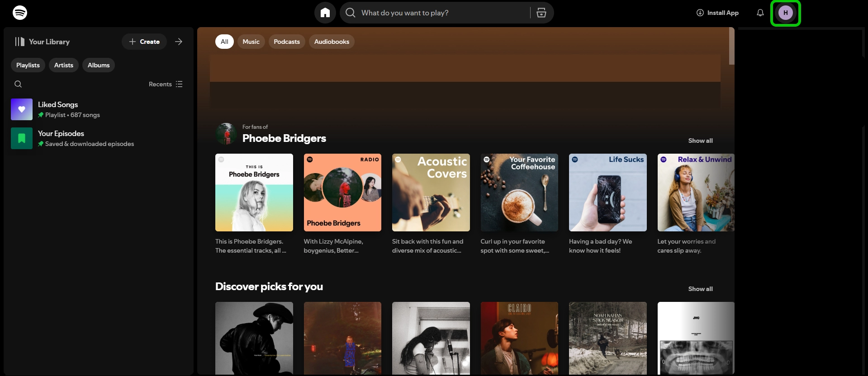
Task: Open dark forest album cover with blue figure
Action: click(x=342, y=338)
